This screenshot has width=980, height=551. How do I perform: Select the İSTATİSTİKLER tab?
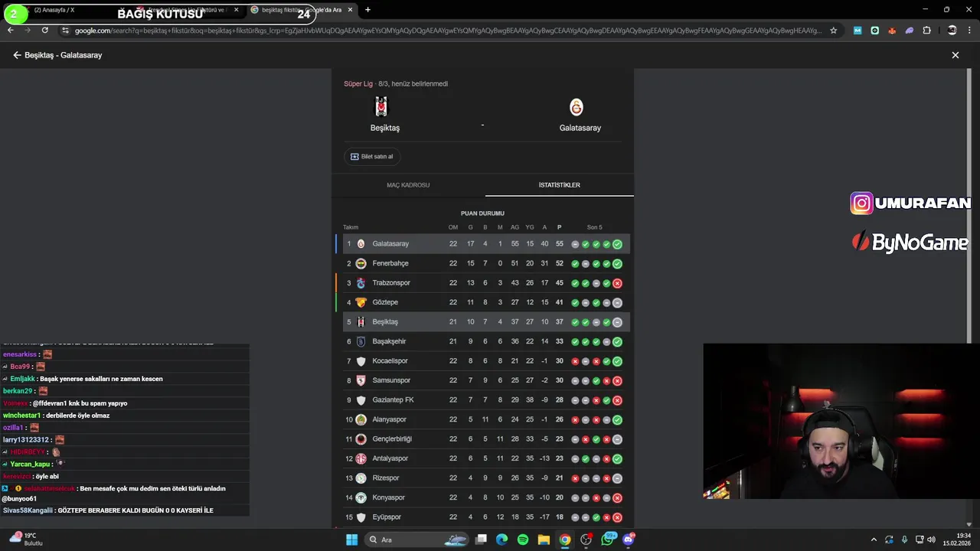[559, 185]
